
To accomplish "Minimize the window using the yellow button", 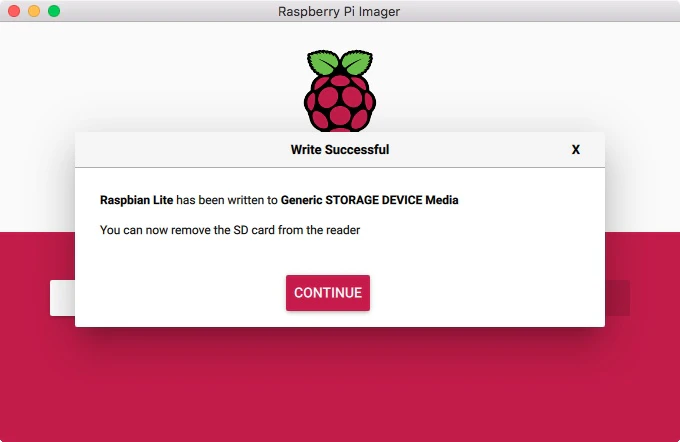I will 34,11.
